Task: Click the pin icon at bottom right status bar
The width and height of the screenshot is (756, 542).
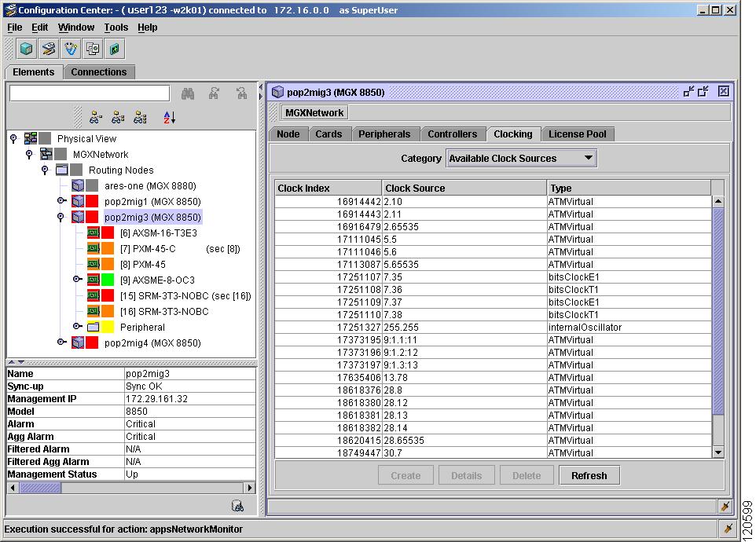Action: pos(728,529)
